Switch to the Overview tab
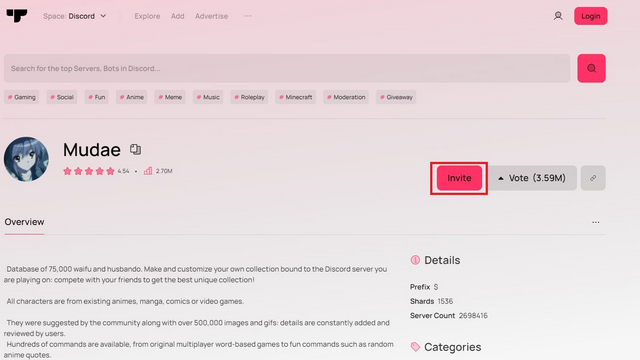640x360 pixels. pyautogui.click(x=24, y=222)
